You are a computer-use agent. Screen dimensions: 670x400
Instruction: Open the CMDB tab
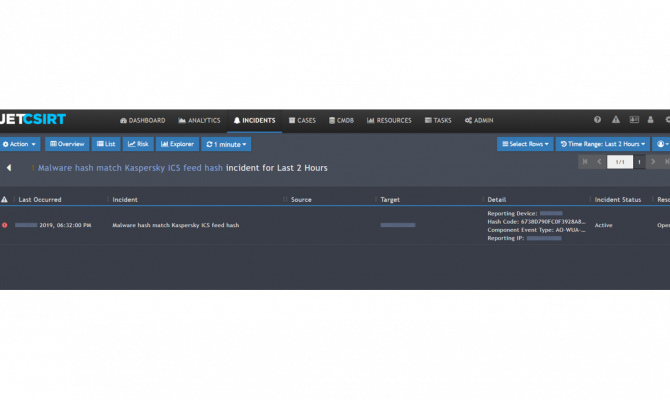pyautogui.click(x=341, y=121)
